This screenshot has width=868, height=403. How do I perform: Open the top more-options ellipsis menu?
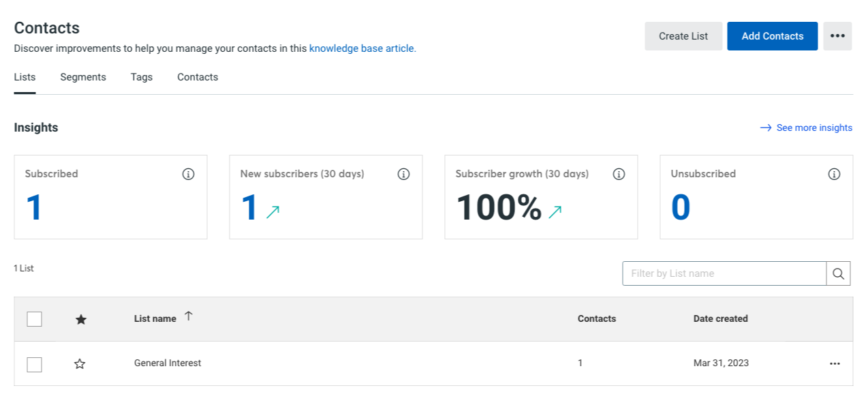(x=837, y=36)
